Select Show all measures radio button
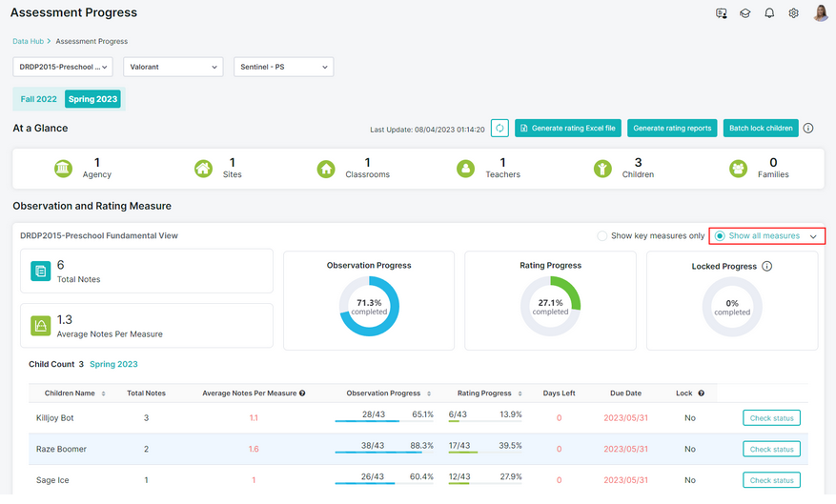836x504 pixels. click(x=720, y=236)
